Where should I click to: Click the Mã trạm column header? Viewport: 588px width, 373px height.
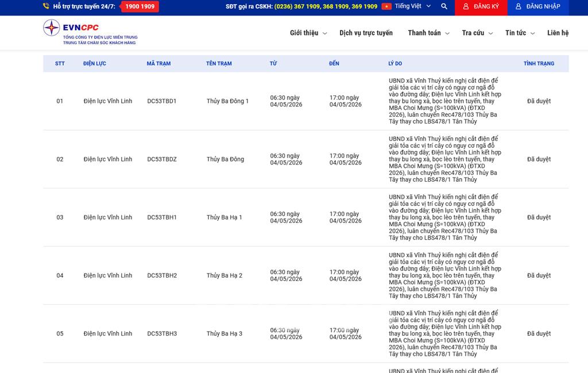pyautogui.click(x=158, y=64)
